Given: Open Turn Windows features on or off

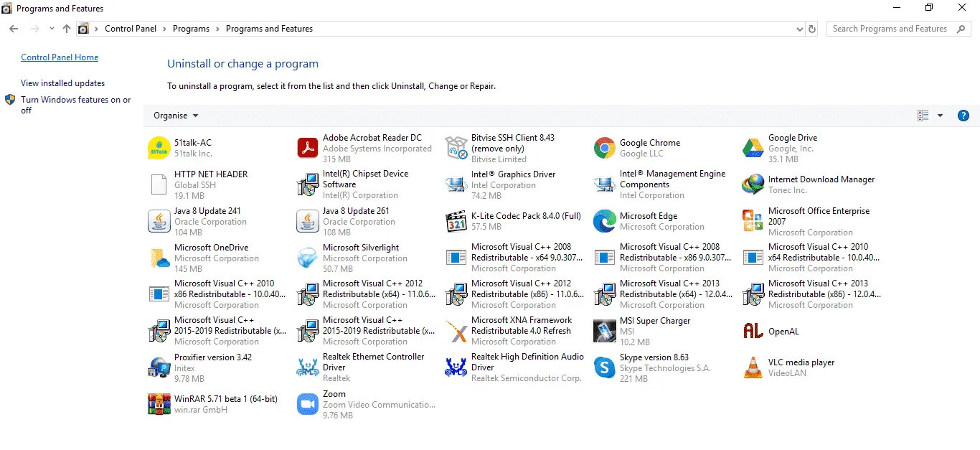Looking at the screenshot, I should point(75,105).
